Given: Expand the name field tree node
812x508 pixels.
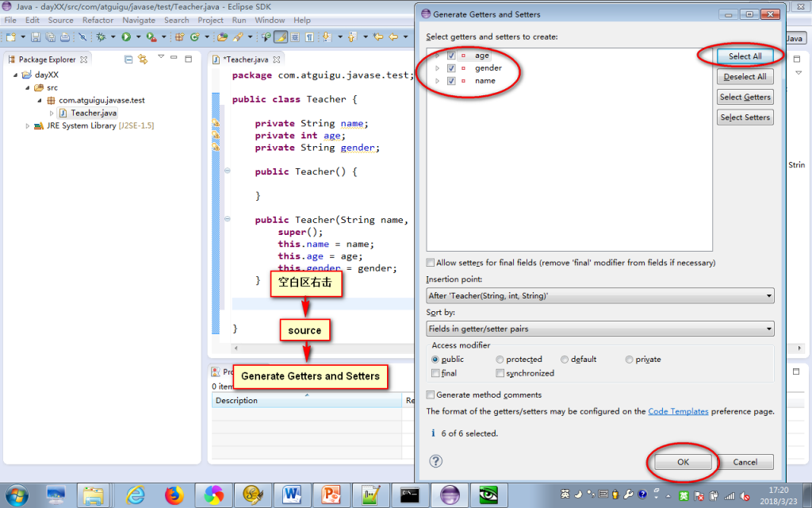Looking at the screenshot, I should click(438, 81).
